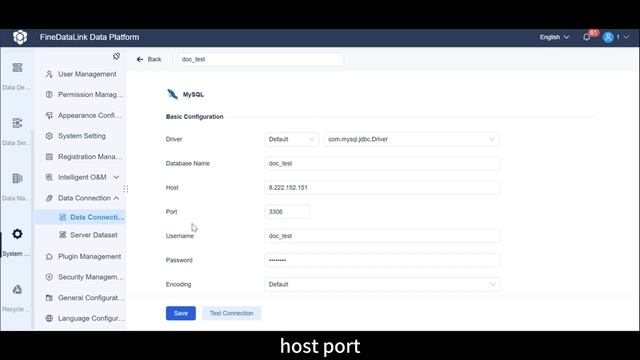Open the Encoding dropdown

point(382,284)
